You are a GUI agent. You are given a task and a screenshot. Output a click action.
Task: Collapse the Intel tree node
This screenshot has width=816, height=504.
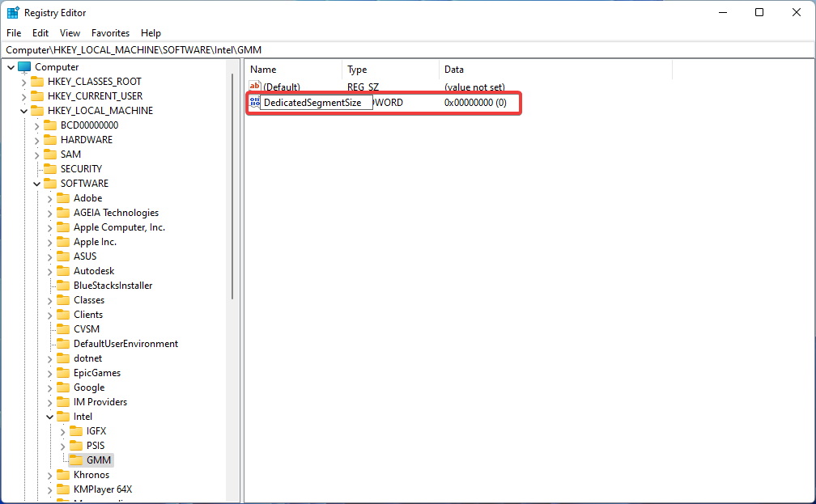[49, 416]
